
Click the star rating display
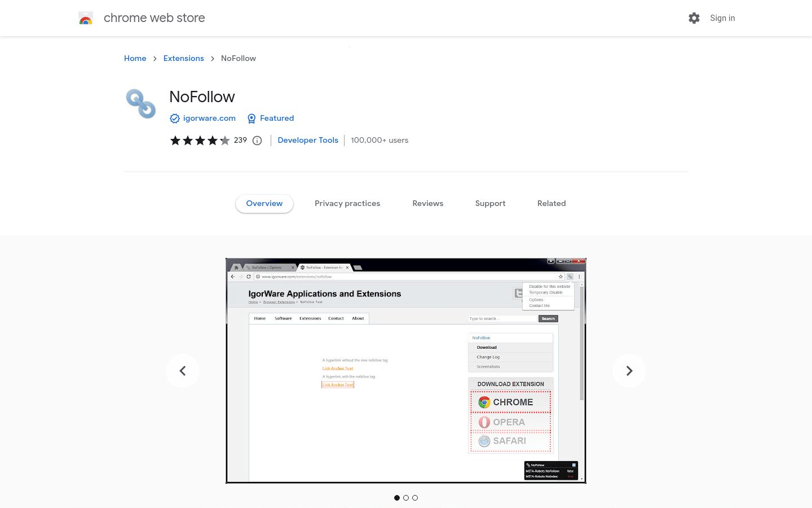200,141
